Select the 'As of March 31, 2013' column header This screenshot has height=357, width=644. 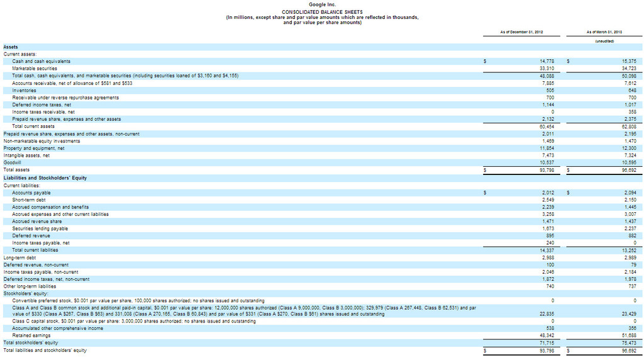(x=604, y=31)
